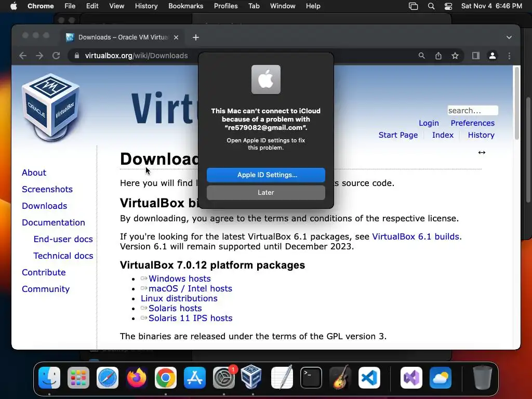Open the Downloads sidebar link

point(45,206)
